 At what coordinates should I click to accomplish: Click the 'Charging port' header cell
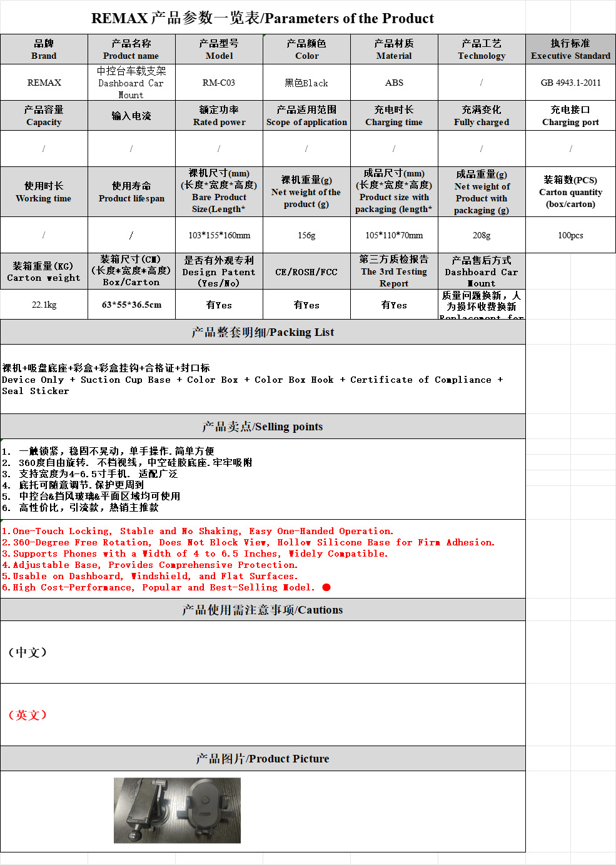point(570,116)
